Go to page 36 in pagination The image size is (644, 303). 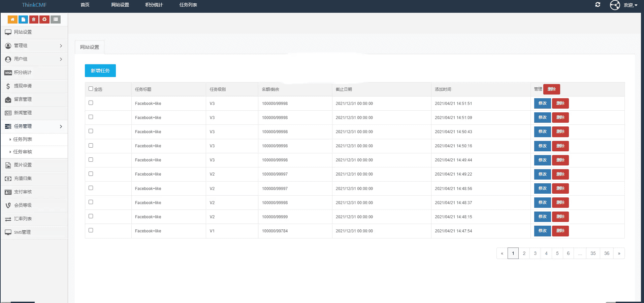tap(607, 253)
